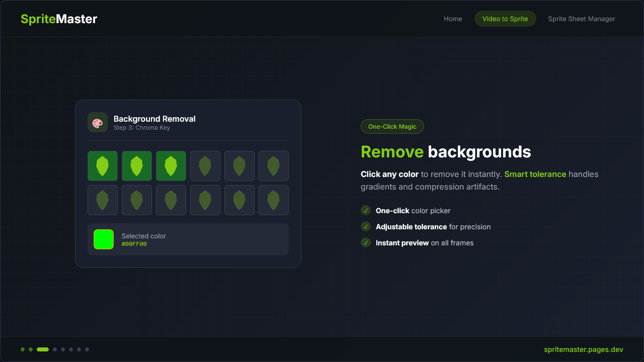
Task: Click the #00FF00 selected color swatch
Action: click(104, 239)
